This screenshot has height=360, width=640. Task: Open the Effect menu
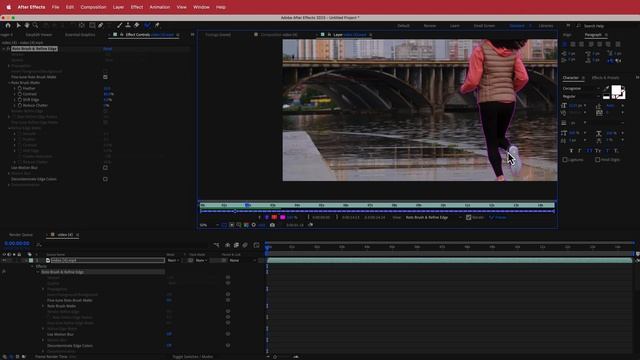pos(137,7)
